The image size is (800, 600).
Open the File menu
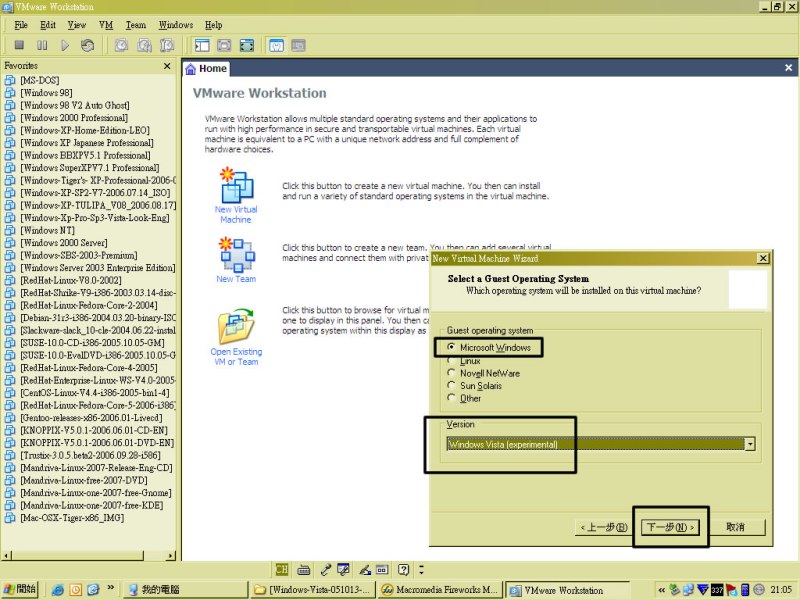click(x=21, y=25)
